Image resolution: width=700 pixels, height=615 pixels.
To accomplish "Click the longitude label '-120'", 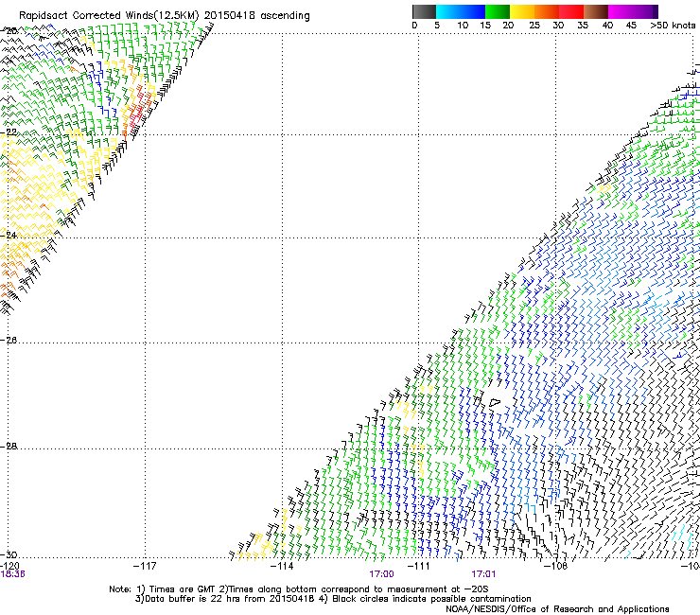I will click(9, 566).
